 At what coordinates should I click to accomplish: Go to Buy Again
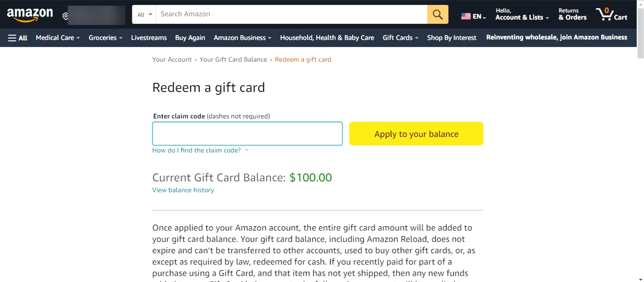tap(190, 38)
